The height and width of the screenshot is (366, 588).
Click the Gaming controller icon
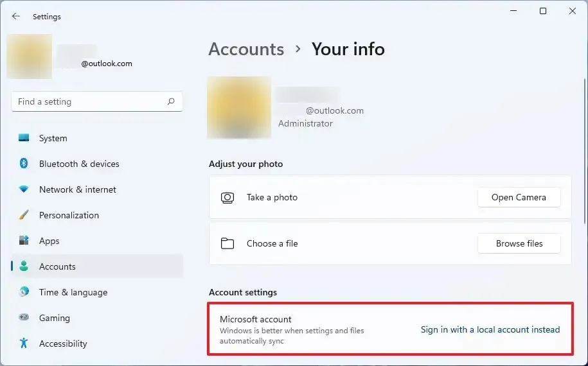tap(24, 317)
